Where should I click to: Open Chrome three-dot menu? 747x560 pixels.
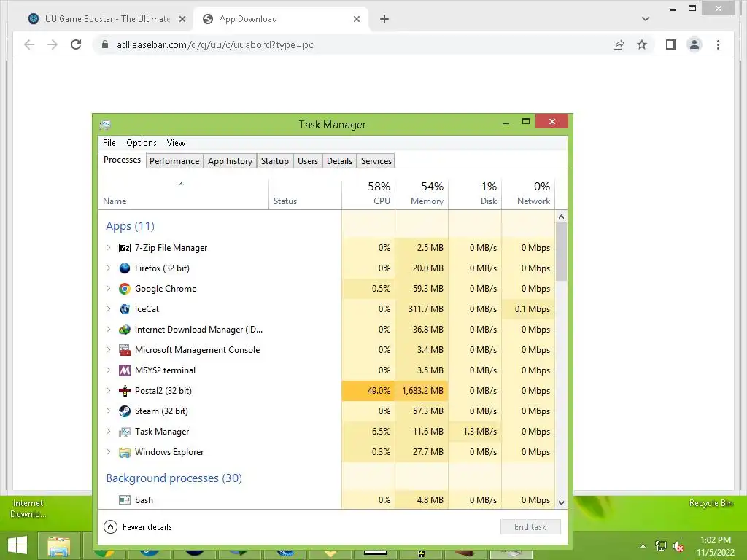718,44
